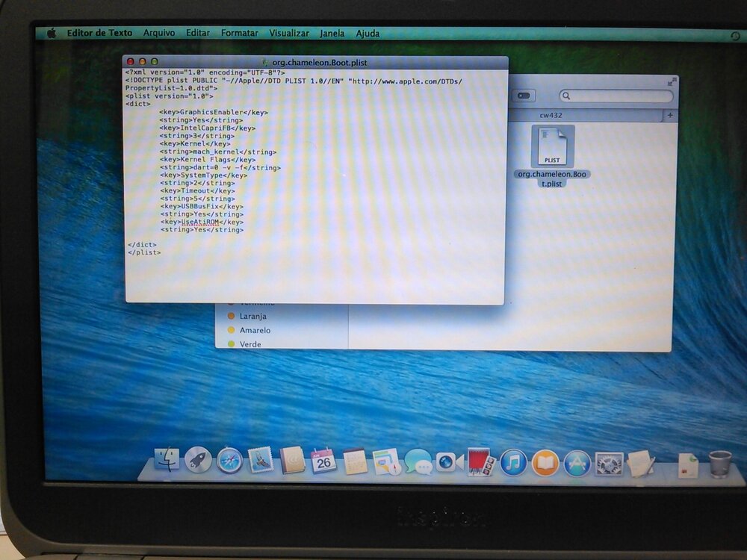Expand the Visualizar menu
Image resolution: width=747 pixels, height=560 pixels.
(x=289, y=34)
